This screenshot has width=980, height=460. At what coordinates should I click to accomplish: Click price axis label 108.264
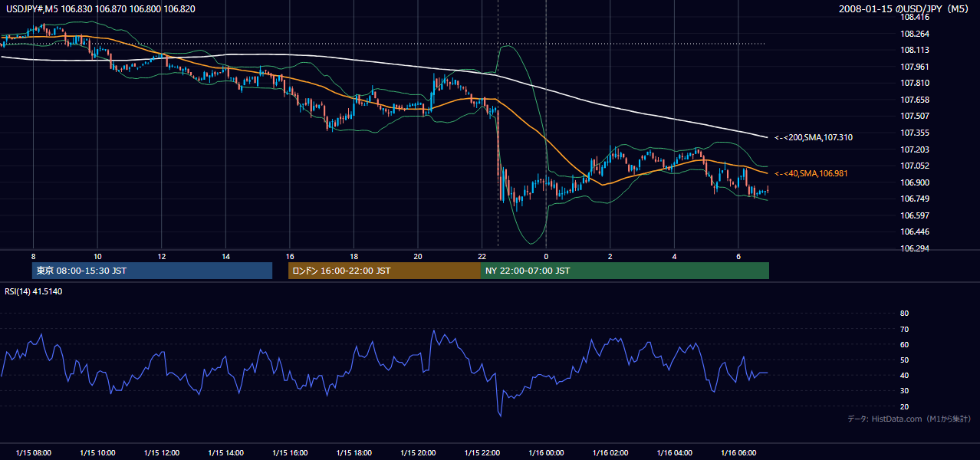[x=915, y=34]
